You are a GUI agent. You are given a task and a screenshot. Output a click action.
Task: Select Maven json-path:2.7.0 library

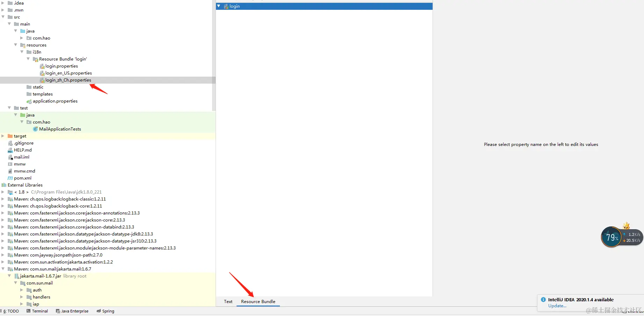58,255
